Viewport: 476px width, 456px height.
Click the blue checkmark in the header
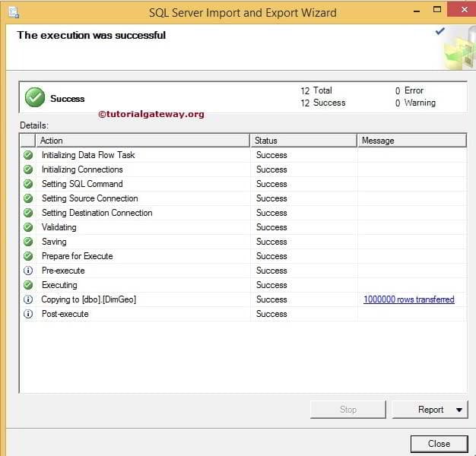pos(440,31)
